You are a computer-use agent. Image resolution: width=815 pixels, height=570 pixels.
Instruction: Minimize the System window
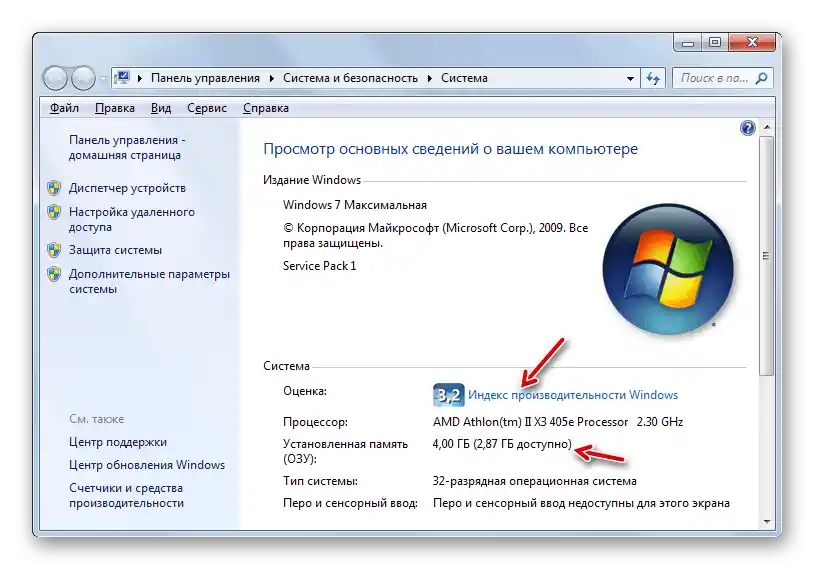point(688,43)
